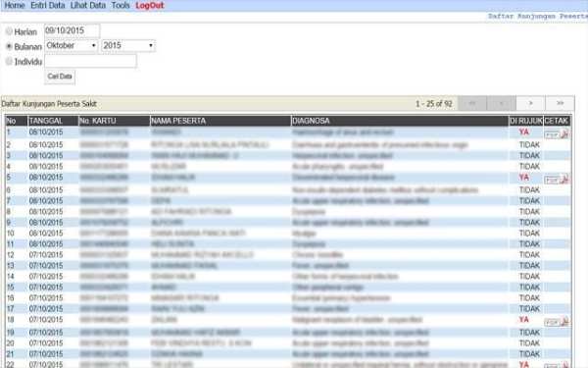The width and height of the screenshot is (588, 368).
Task: Click the 08/10/2015 date in row 1
Action: pyautogui.click(x=46, y=132)
